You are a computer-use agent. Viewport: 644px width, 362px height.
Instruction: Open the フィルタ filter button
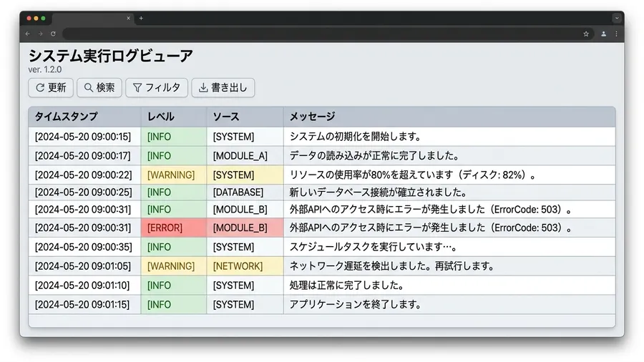pos(157,87)
